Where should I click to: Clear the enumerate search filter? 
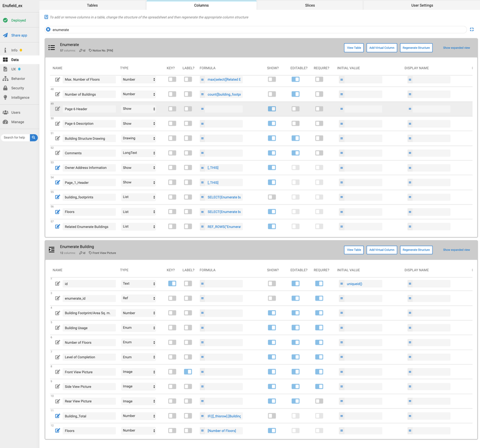pyautogui.click(x=48, y=30)
